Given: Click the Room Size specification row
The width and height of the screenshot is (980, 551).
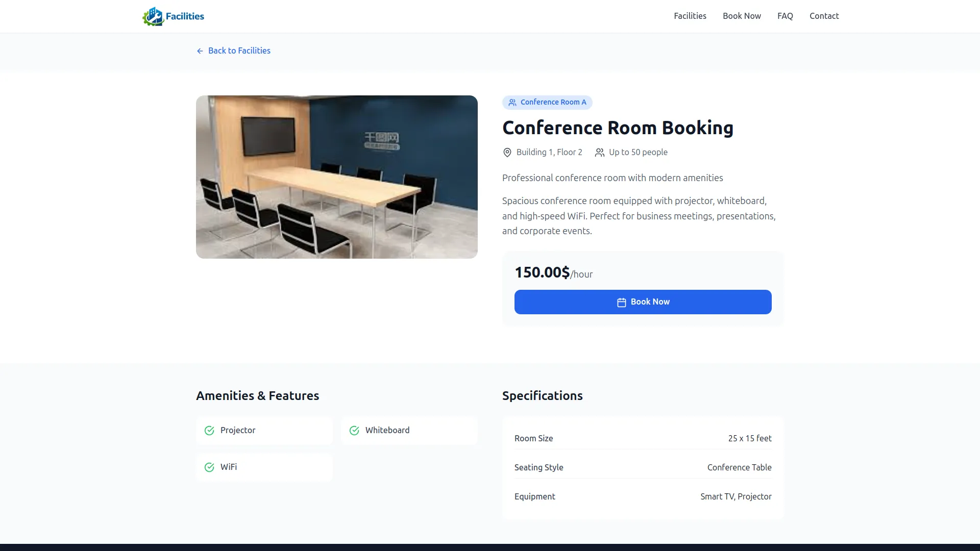Looking at the screenshot, I should pos(643,438).
